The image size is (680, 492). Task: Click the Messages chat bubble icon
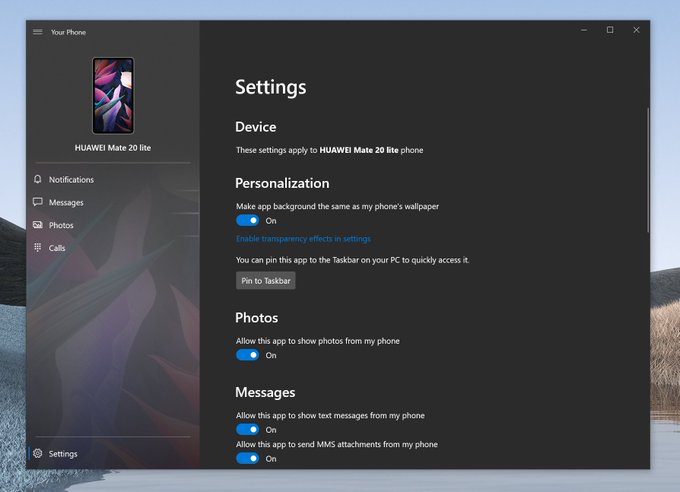point(38,203)
